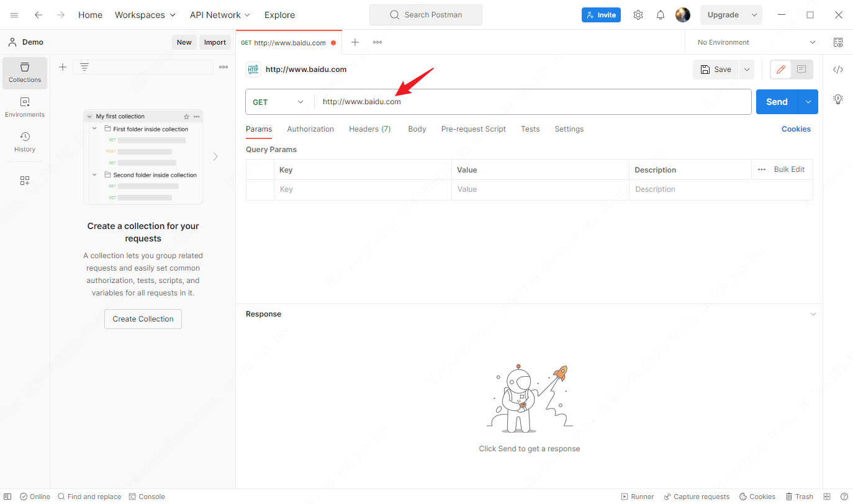Image resolution: width=853 pixels, height=504 pixels.
Task: Open query params options ellipsis
Action: tap(762, 169)
